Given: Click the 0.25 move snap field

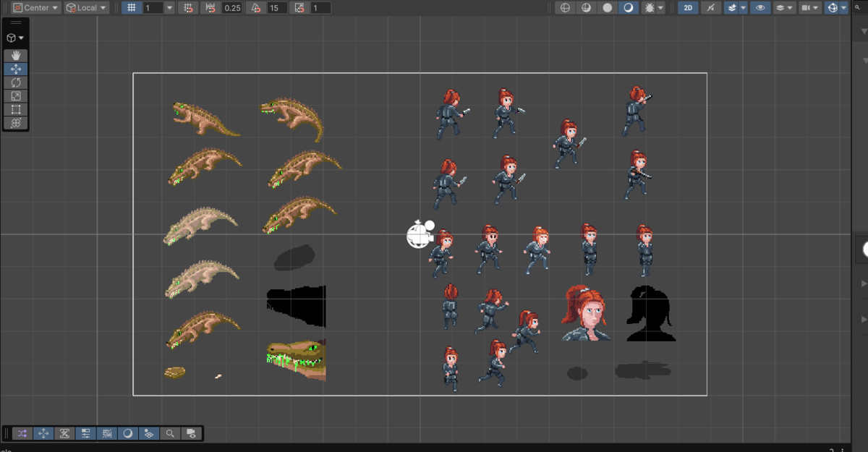Looking at the screenshot, I should (232, 8).
